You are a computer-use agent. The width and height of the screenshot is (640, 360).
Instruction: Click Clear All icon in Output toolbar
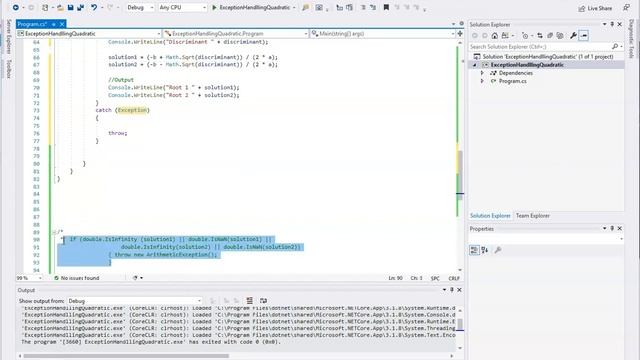coord(249,301)
